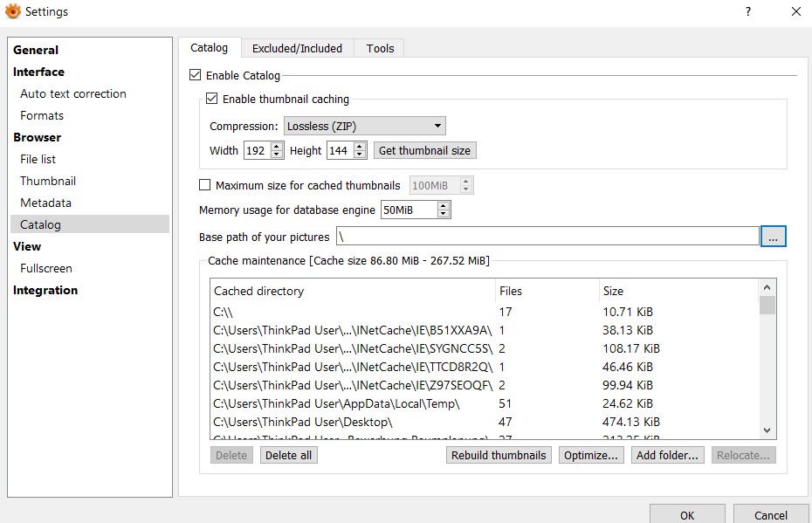Click the help question mark icon
Image resolution: width=812 pixels, height=523 pixels.
[747, 11]
